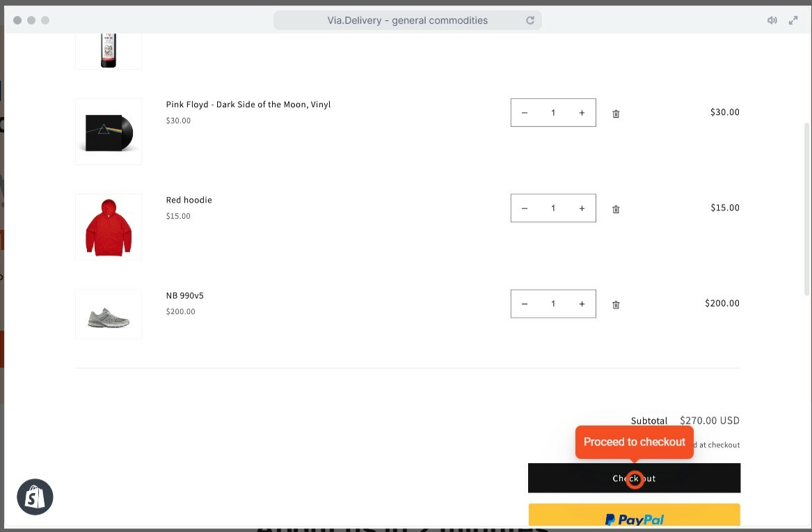Image resolution: width=812 pixels, height=532 pixels.
Task: Click the page's vertical scrollbar
Action: coord(806,209)
